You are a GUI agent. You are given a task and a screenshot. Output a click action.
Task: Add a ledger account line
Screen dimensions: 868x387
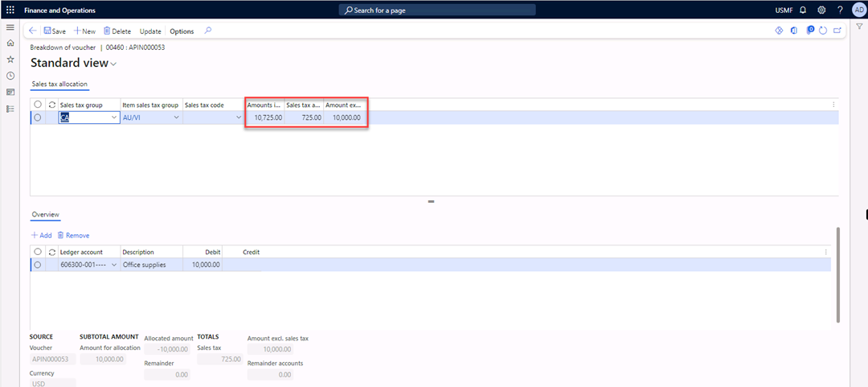42,236
